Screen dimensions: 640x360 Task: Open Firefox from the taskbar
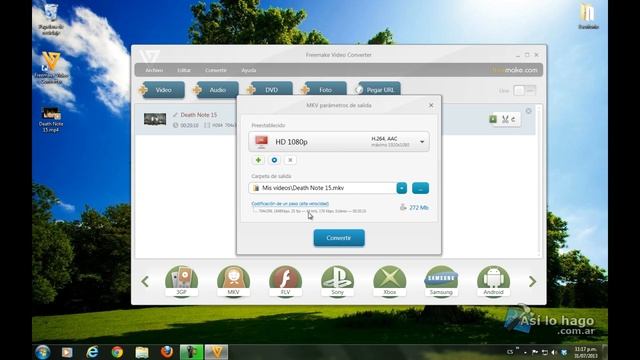[167, 352]
